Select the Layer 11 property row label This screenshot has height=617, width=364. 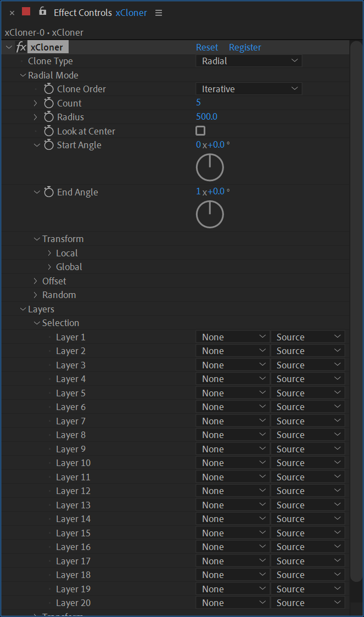[x=73, y=477]
